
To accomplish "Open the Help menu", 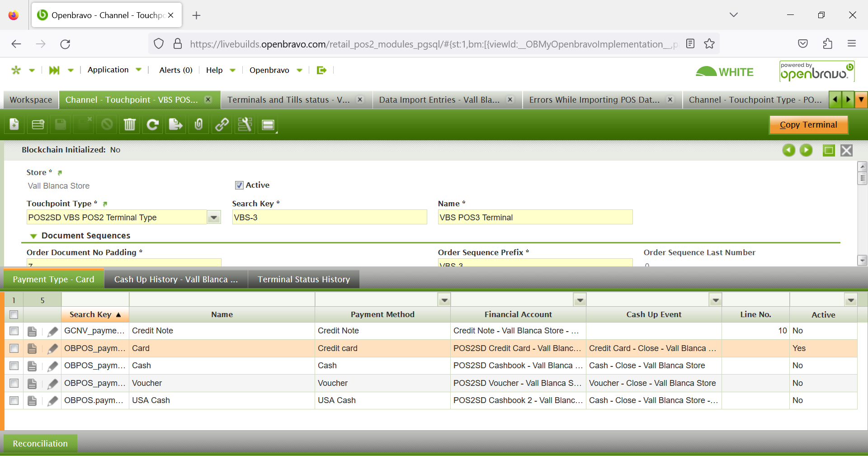I will coord(221,70).
